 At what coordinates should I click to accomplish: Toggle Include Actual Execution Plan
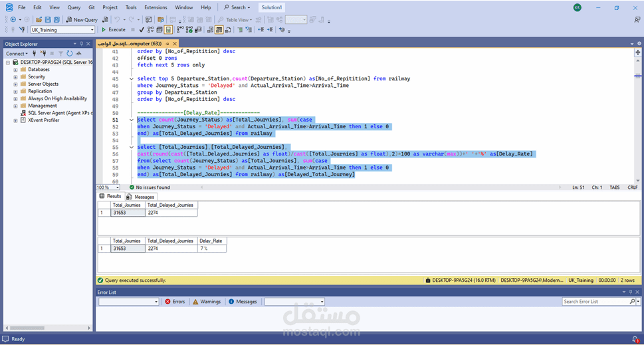pyautogui.click(x=180, y=29)
